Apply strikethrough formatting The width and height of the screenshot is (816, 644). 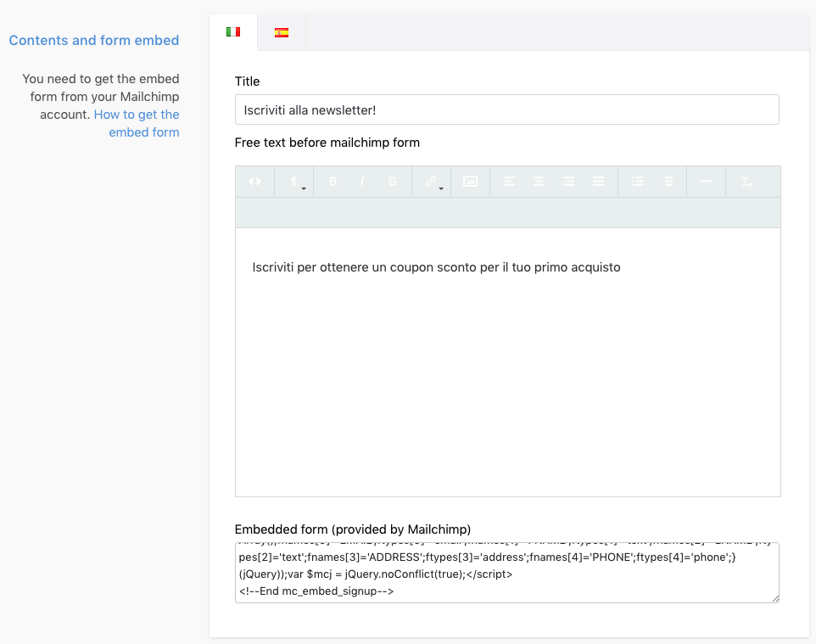pos(393,182)
